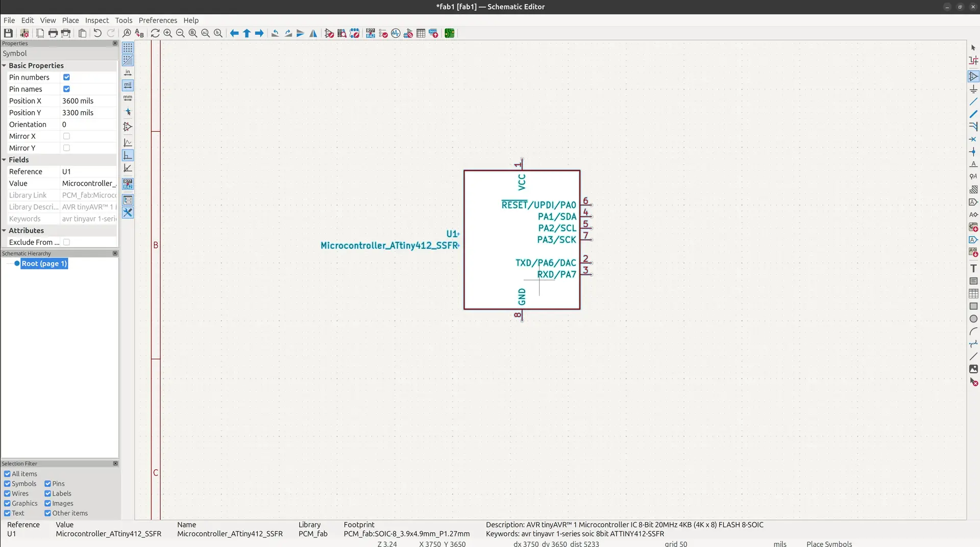The image size is (980, 547).
Task: Select Root (page 1) in hierarchy
Action: (x=44, y=264)
